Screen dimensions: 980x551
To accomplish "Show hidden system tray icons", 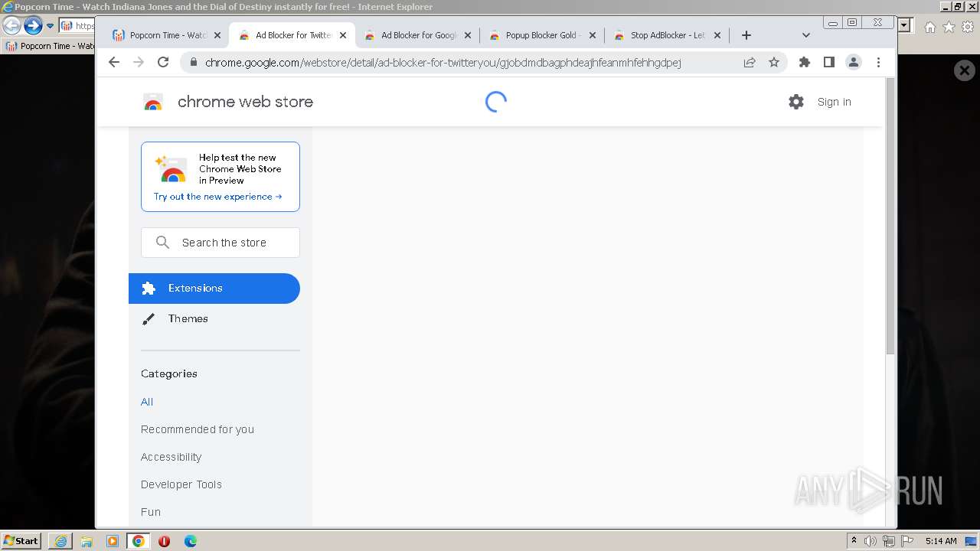I will [854, 541].
